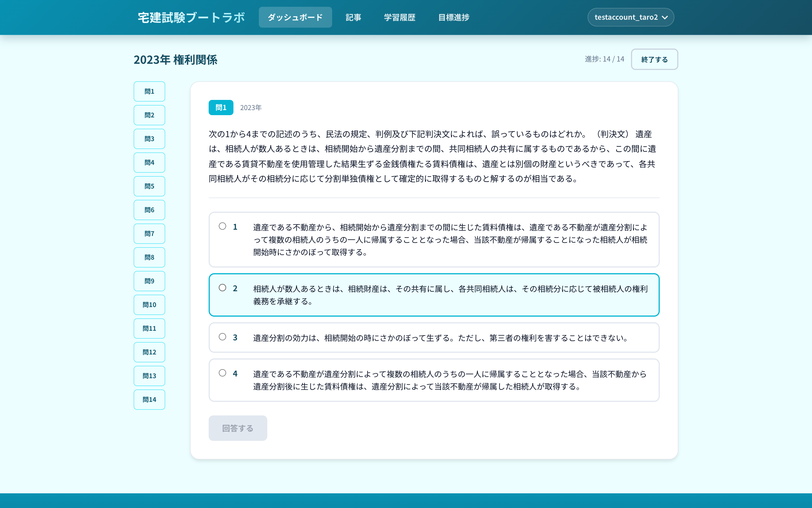The height and width of the screenshot is (508, 812).
Task: Jump to question 問5 in sidebar
Action: (149, 186)
